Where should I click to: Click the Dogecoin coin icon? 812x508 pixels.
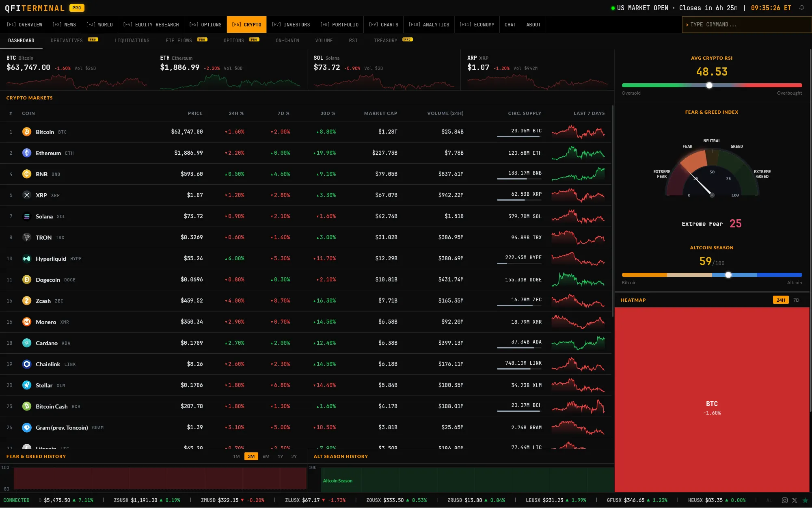(27, 280)
